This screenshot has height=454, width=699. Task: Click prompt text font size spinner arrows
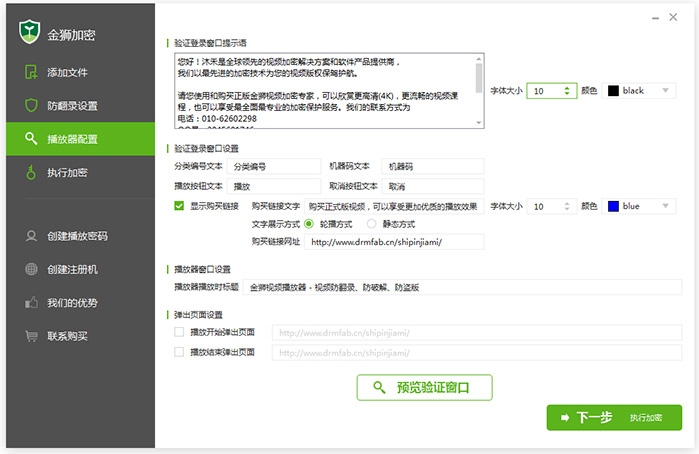567,91
